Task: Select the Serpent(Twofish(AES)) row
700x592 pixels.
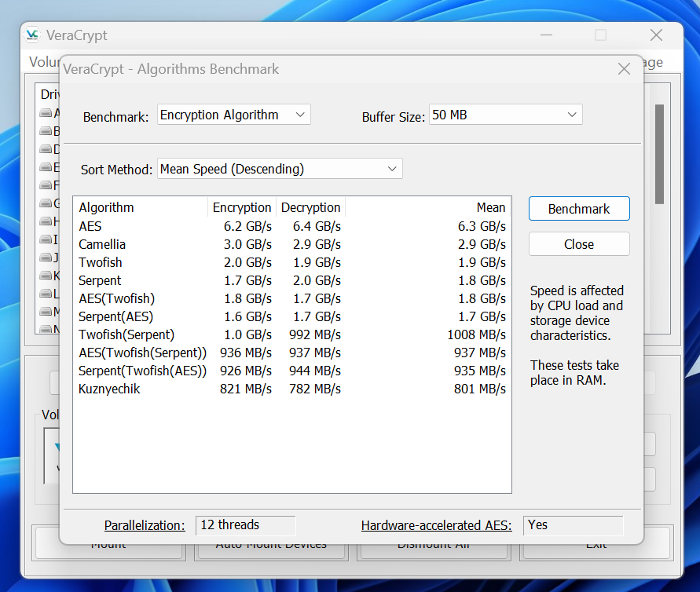Action: [292, 371]
